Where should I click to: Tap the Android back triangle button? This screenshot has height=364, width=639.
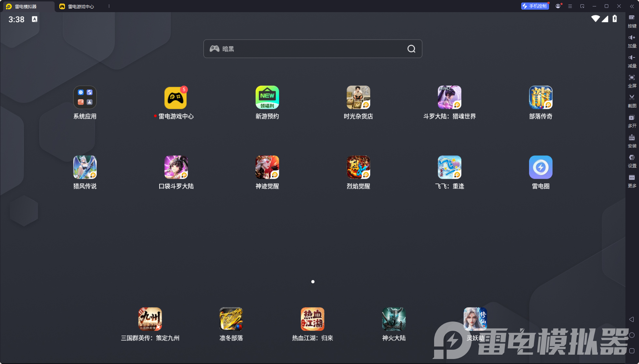632,319
